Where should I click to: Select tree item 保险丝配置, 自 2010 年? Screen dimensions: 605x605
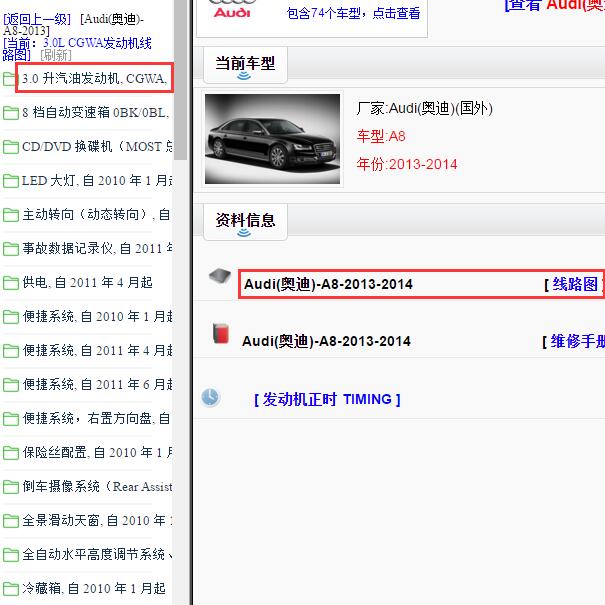pyautogui.click(x=97, y=452)
